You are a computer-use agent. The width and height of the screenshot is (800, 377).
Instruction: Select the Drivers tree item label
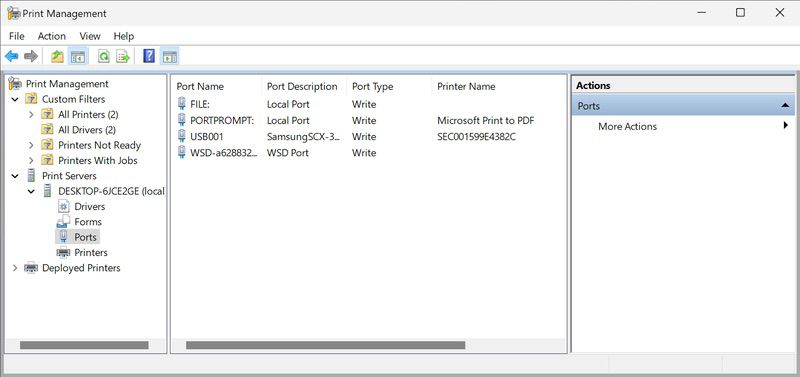90,207
